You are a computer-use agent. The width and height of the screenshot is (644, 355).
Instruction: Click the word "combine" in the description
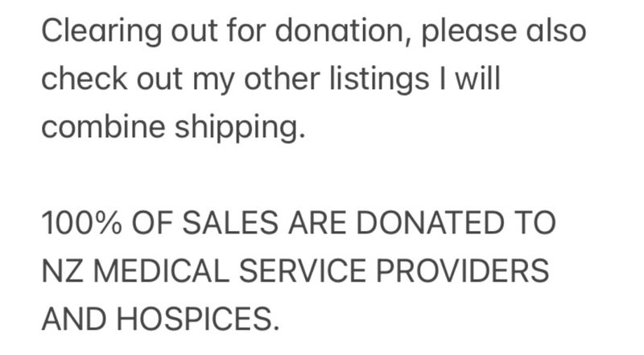103,126
